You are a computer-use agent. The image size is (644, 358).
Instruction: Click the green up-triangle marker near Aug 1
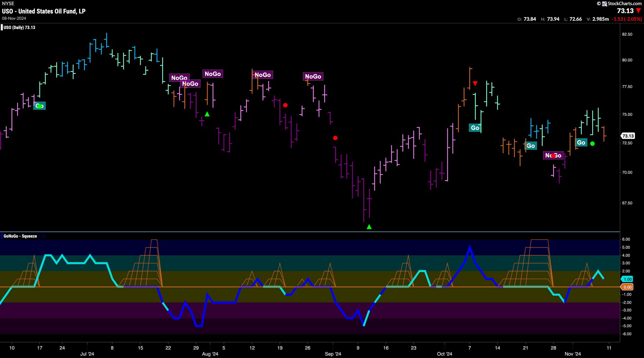(x=207, y=114)
